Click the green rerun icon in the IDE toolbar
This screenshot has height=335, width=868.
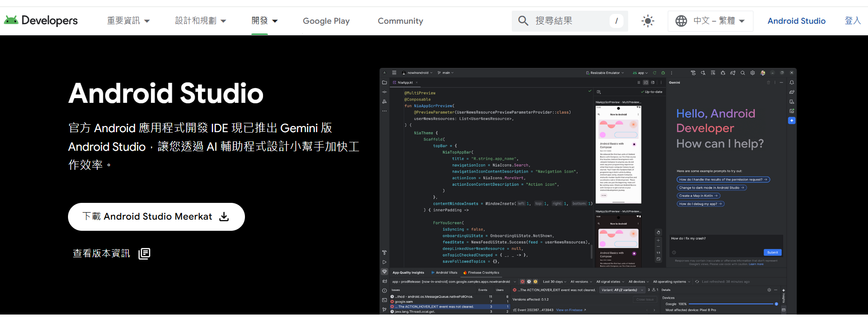[655, 73]
